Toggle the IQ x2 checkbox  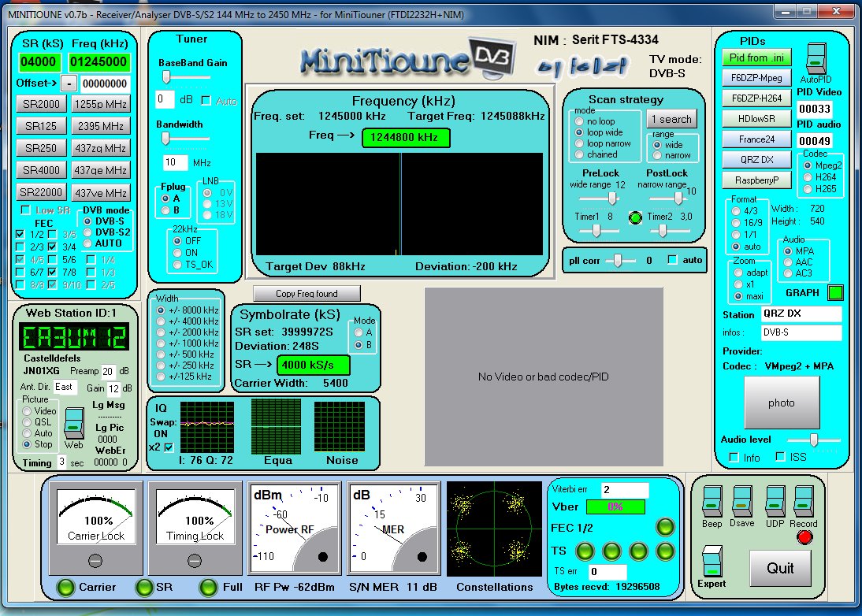169,447
